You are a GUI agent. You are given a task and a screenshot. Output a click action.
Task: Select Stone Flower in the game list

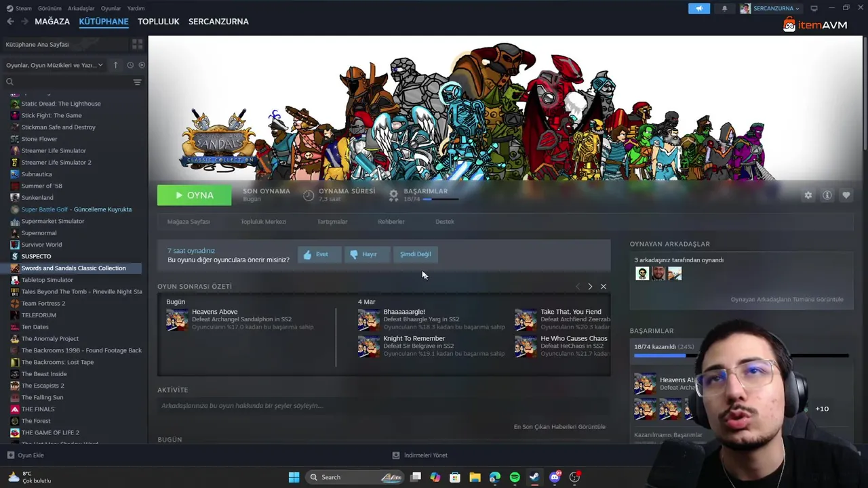point(39,139)
